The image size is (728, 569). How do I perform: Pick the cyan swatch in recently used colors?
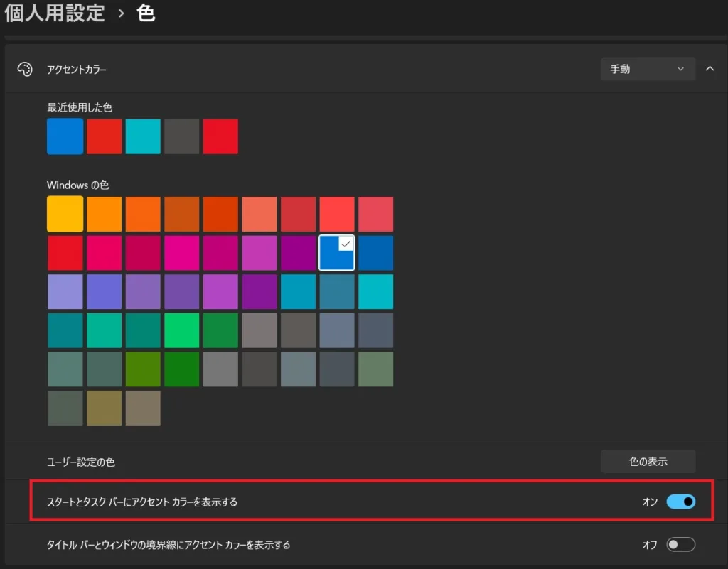coord(143,136)
